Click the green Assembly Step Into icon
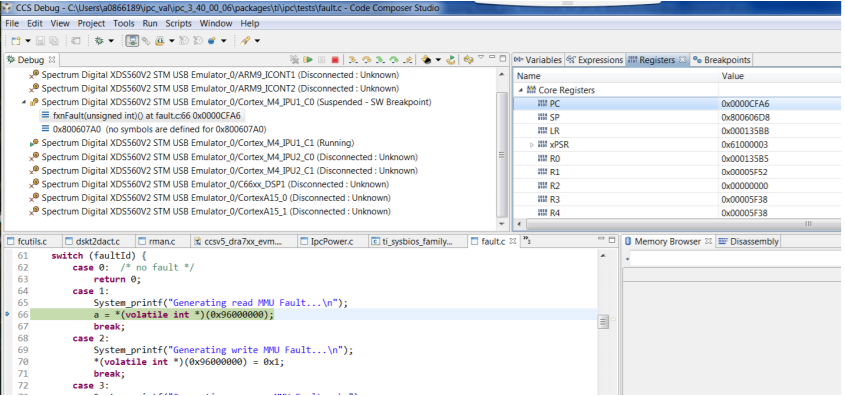The height and width of the screenshot is (396, 845). point(380,60)
